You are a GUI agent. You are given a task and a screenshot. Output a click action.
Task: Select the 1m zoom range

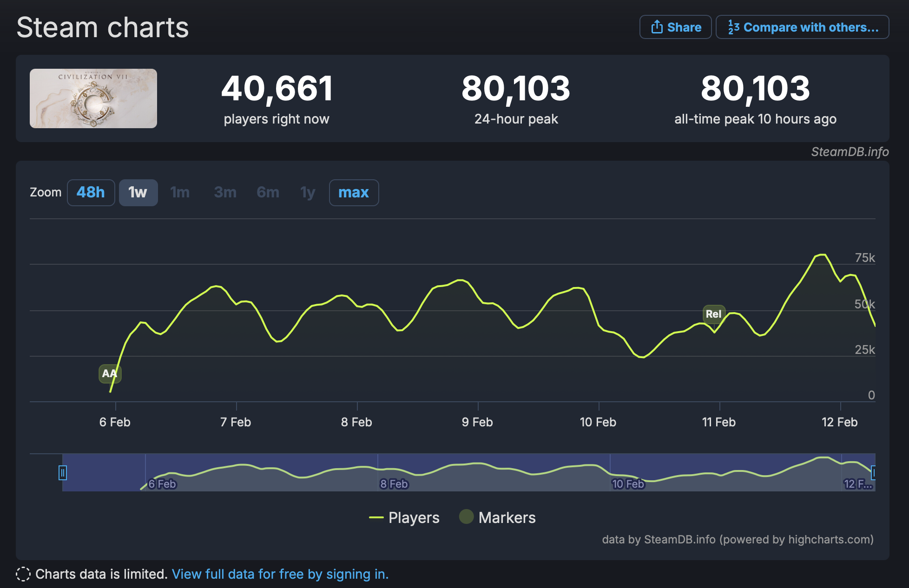coord(180,192)
